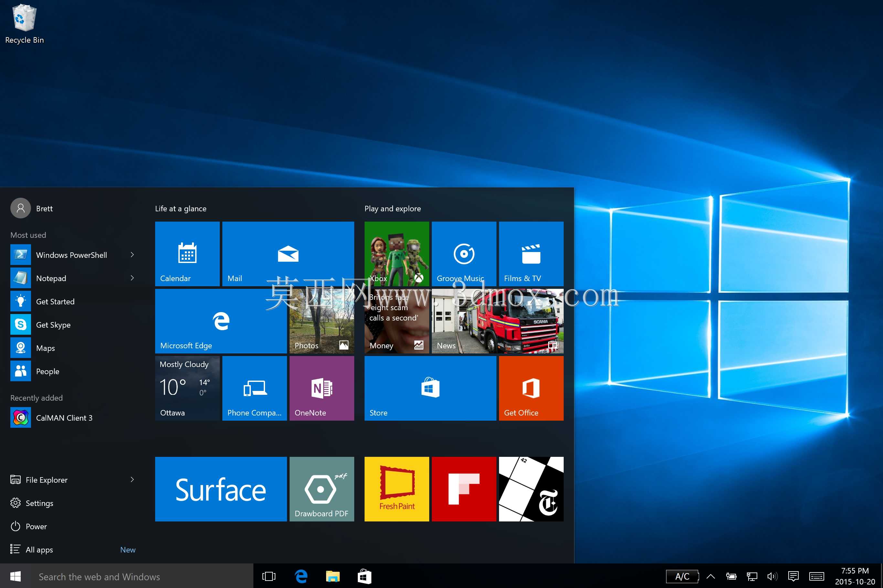The height and width of the screenshot is (588, 883).
Task: Click the Start button on taskbar
Action: point(16,576)
